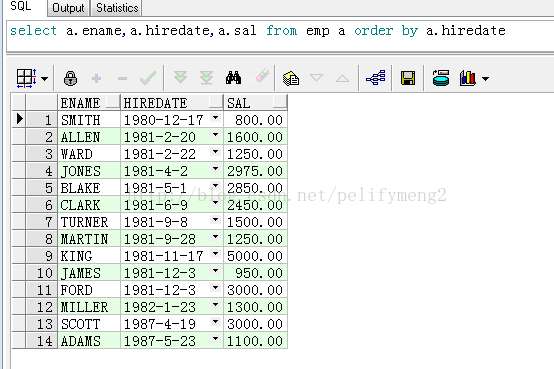Click the small button in ENAME header
The height and width of the screenshot is (369, 554).
pyautogui.click(x=113, y=101)
